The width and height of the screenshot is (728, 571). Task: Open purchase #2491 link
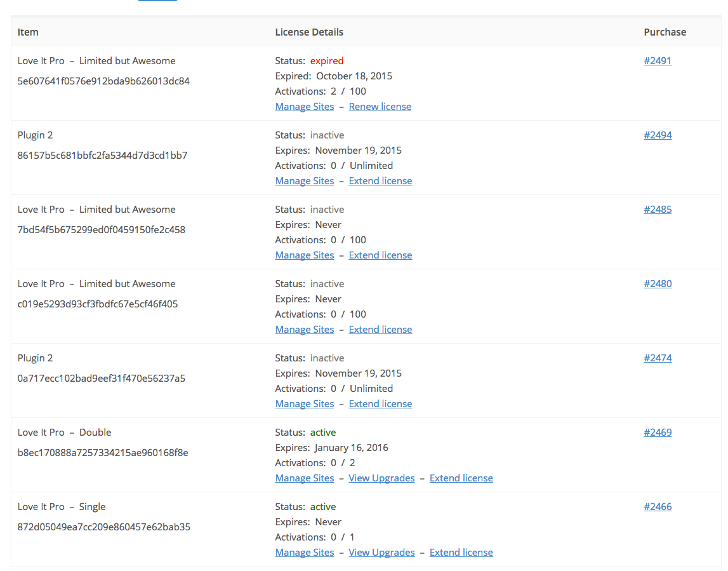click(657, 61)
